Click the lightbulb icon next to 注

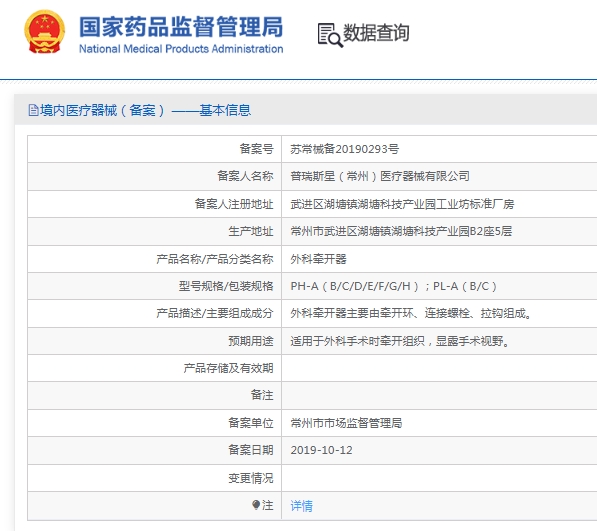click(256, 505)
